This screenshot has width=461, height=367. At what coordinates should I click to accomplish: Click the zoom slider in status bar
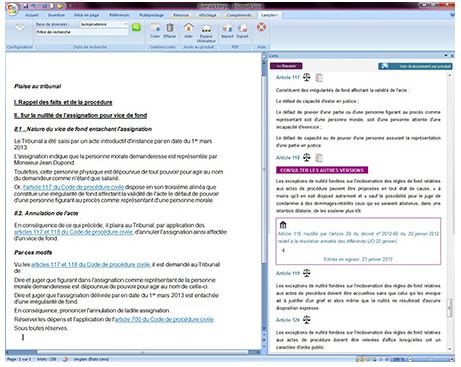coord(430,359)
